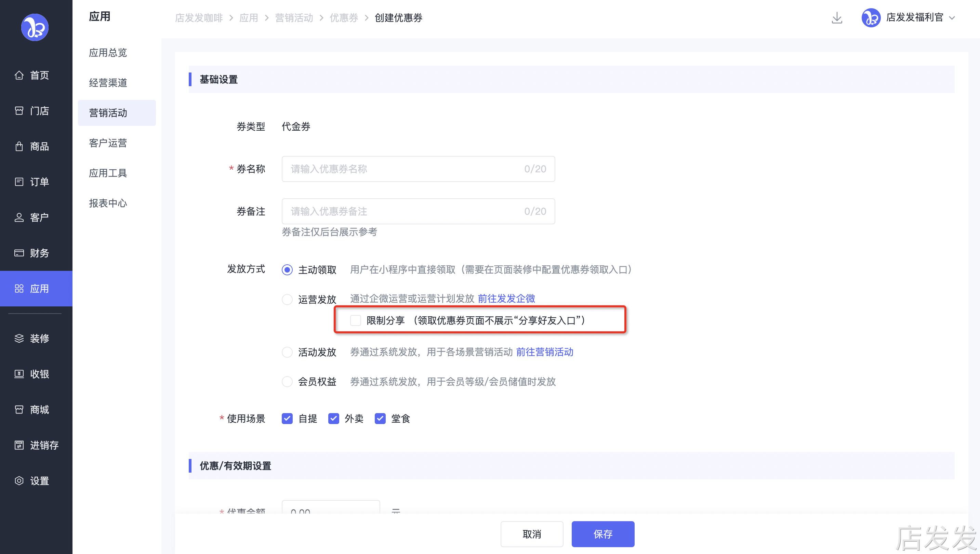Open 设置 settings icon in sidebar
The height and width of the screenshot is (554, 980).
point(19,480)
